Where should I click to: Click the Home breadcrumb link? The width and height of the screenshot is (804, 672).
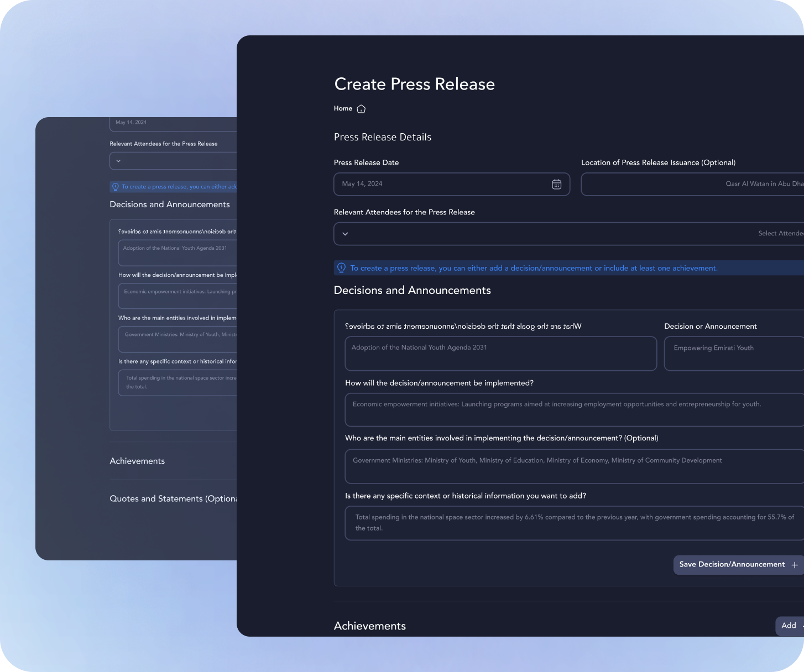point(343,108)
